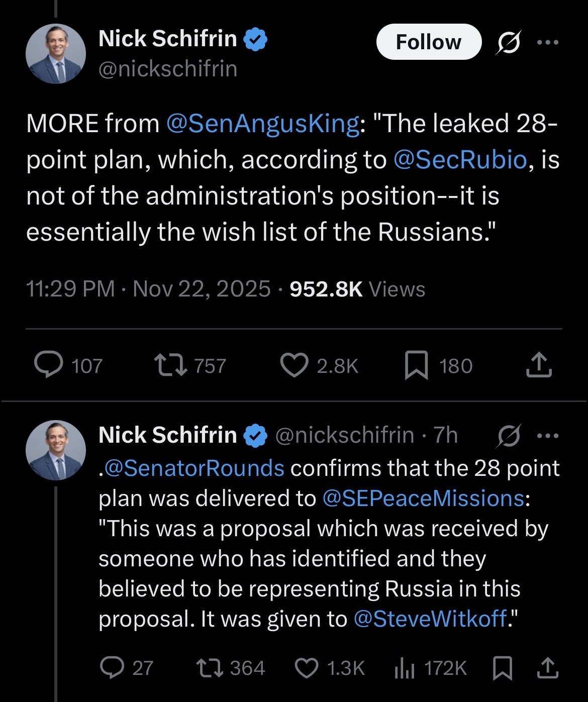Repost the main post with 757 reposts
Viewport: 588px width, 702px height.
(x=170, y=365)
